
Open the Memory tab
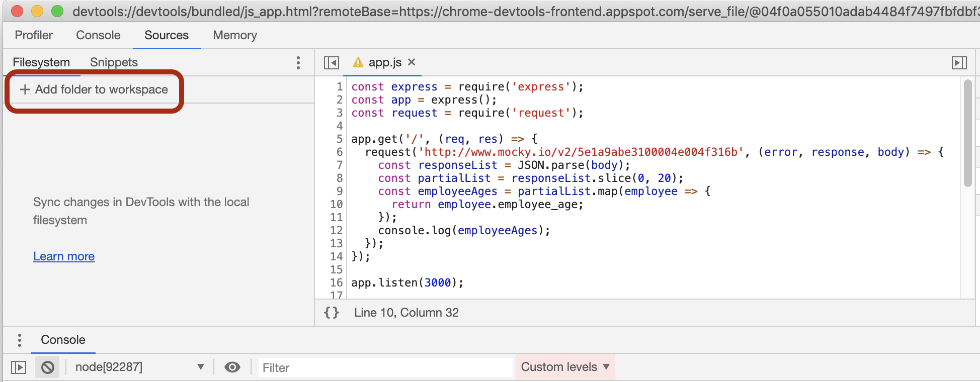coord(235,35)
